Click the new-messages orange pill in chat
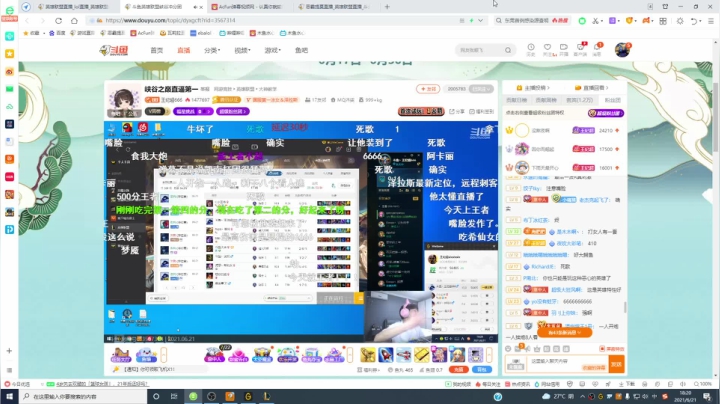720x404 pixels. pos(564,332)
